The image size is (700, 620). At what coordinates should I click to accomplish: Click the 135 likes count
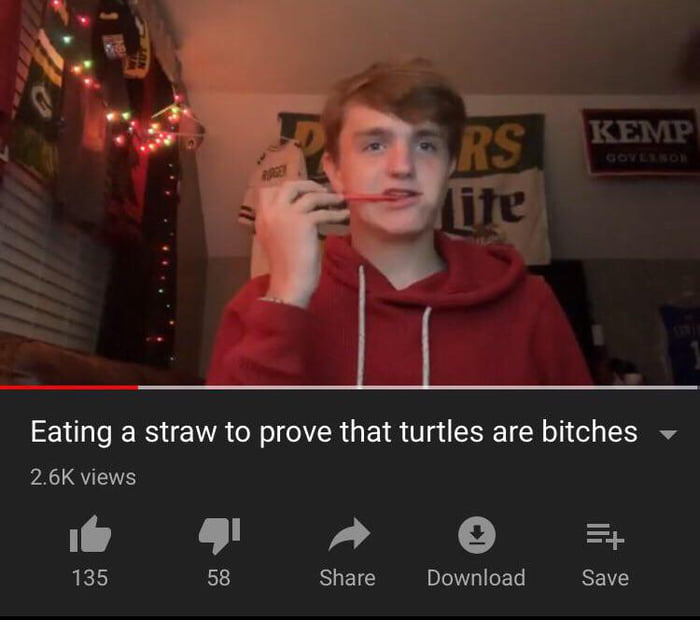90,578
